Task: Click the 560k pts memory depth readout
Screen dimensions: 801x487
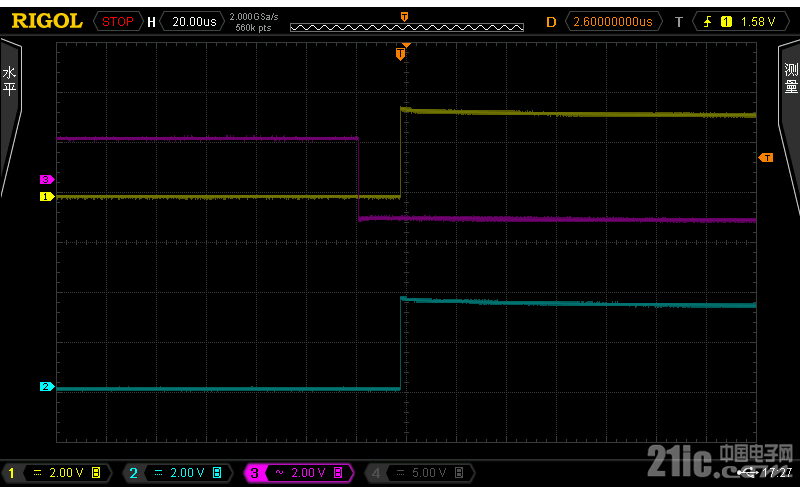Action: pyautogui.click(x=253, y=28)
